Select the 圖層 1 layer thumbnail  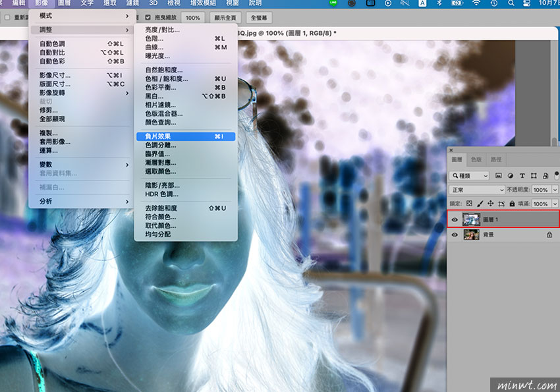pyautogui.click(x=472, y=219)
